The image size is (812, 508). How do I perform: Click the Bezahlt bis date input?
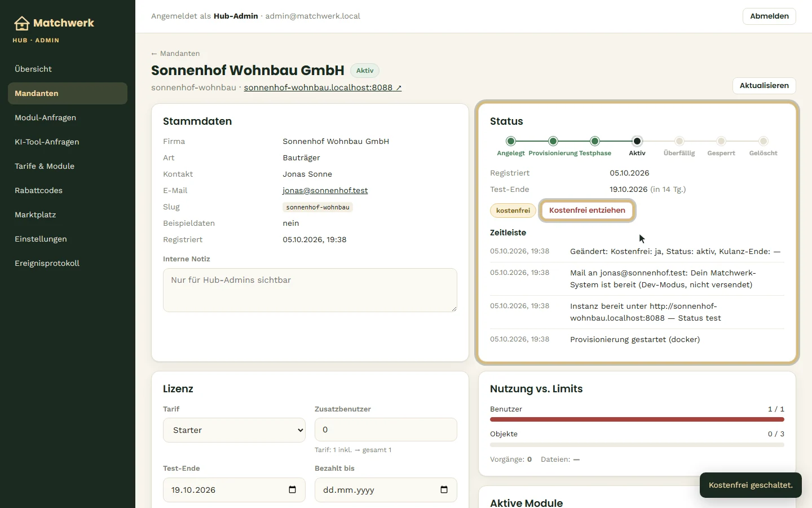click(x=386, y=490)
